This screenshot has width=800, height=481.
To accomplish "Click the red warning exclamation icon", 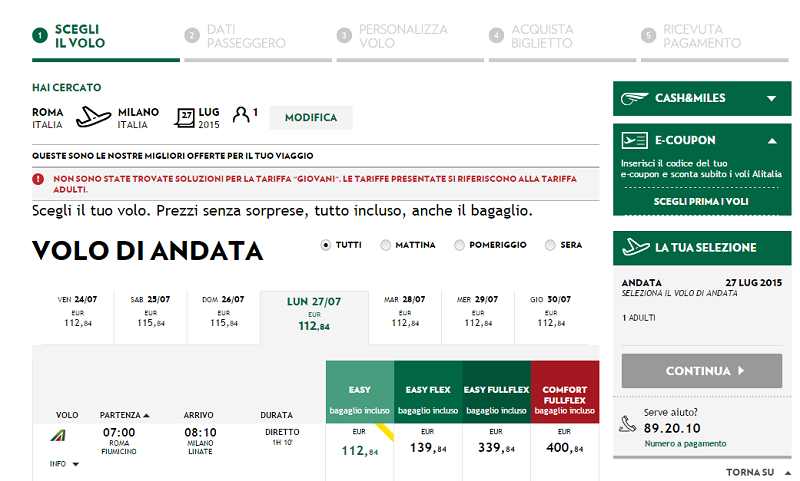I will tap(38, 179).
